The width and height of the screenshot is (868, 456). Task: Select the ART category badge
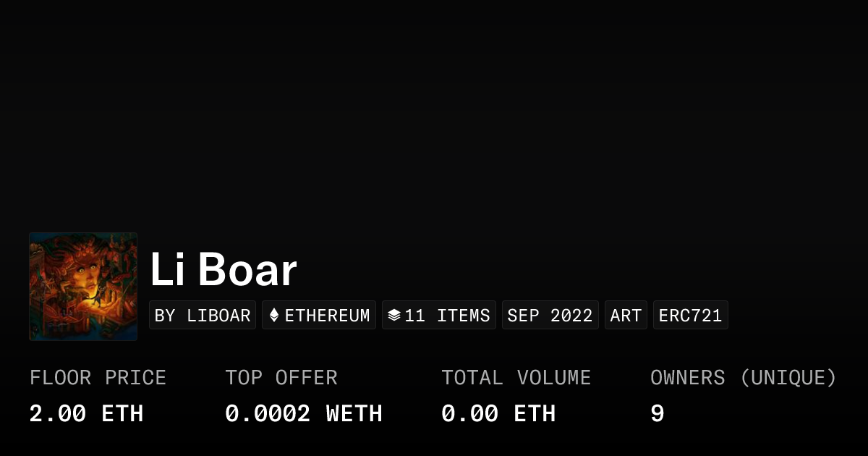[626, 316]
